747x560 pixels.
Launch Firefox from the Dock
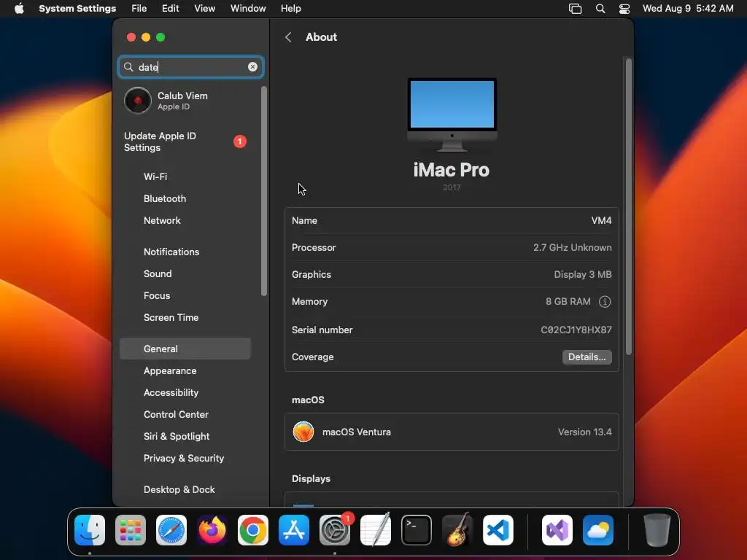(x=212, y=530)
